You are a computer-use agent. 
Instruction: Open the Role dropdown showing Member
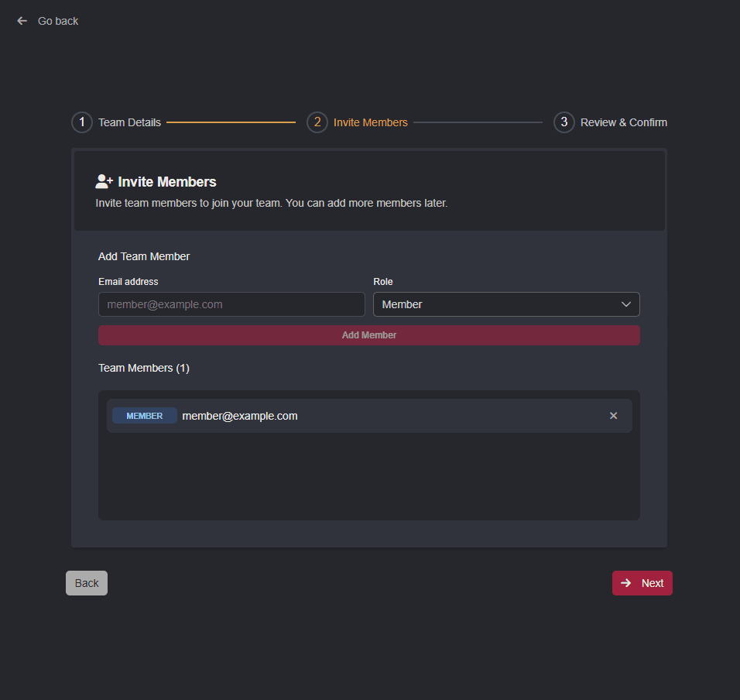tap(495, 304)
